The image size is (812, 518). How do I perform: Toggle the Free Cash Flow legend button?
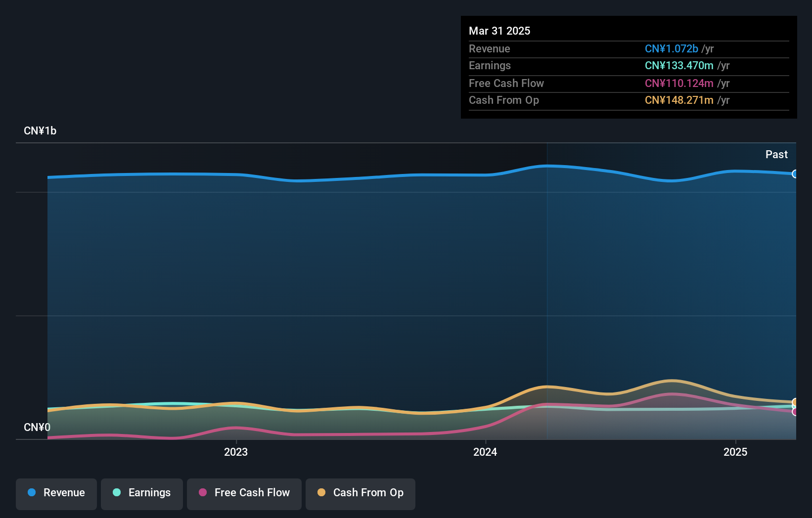(244, 494)
